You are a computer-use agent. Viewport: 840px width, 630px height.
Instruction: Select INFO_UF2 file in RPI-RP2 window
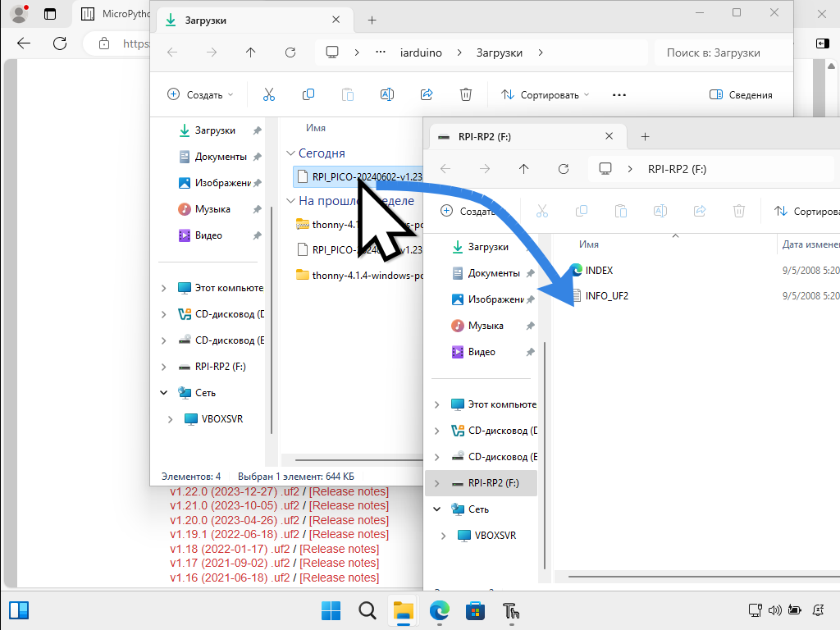tap(606, 295)
